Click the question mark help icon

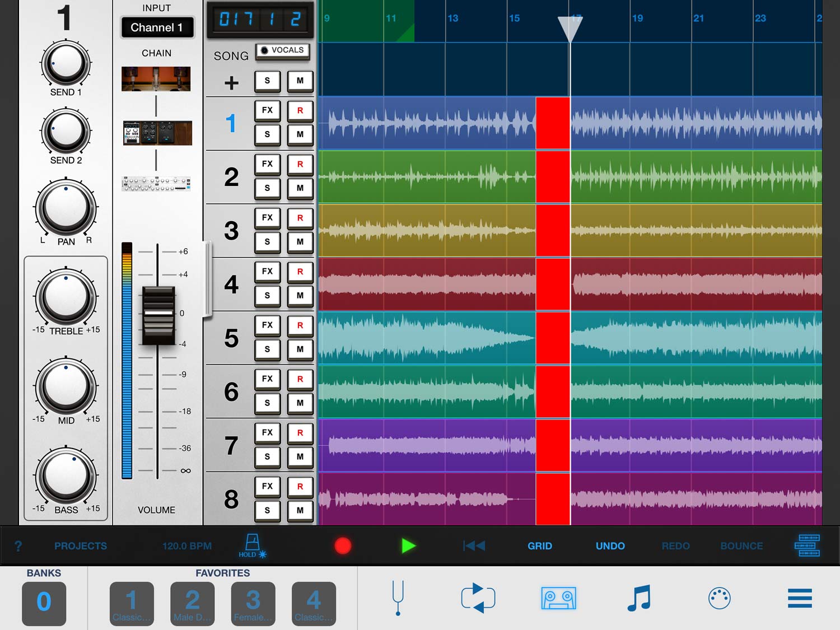(x=18, y=546)
